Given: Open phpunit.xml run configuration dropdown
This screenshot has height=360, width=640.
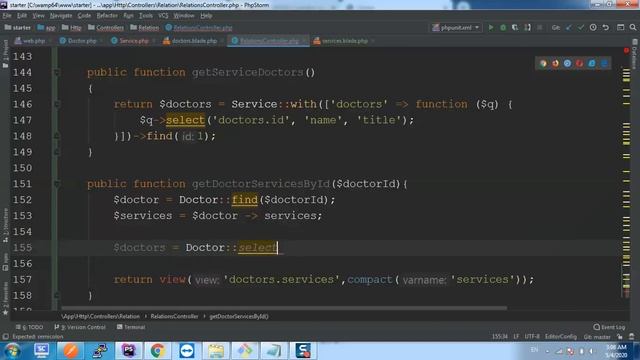Looking at the screenshot, I should [456, 27].
